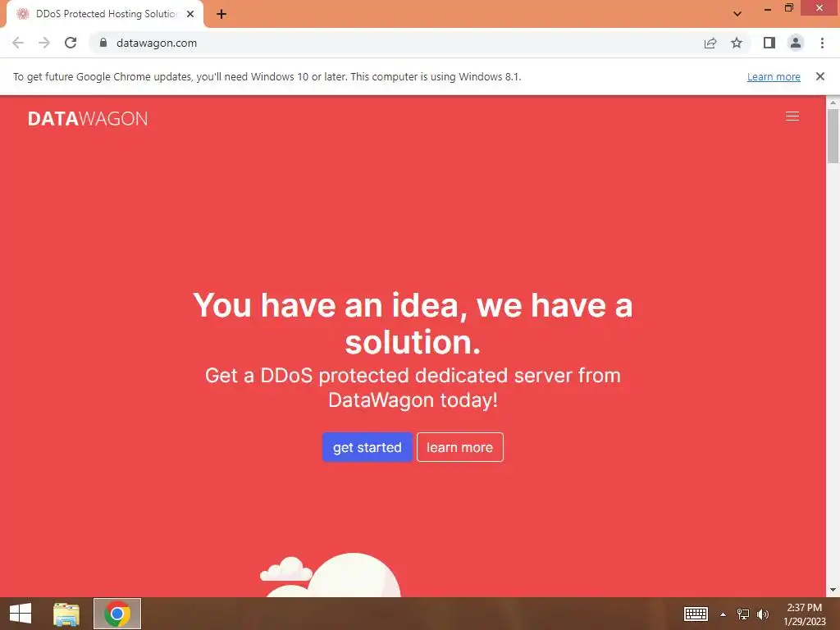Open the Windows Start menu
Image resolution: width=840 pixels, height=630 pixels.
coord(21,614)
